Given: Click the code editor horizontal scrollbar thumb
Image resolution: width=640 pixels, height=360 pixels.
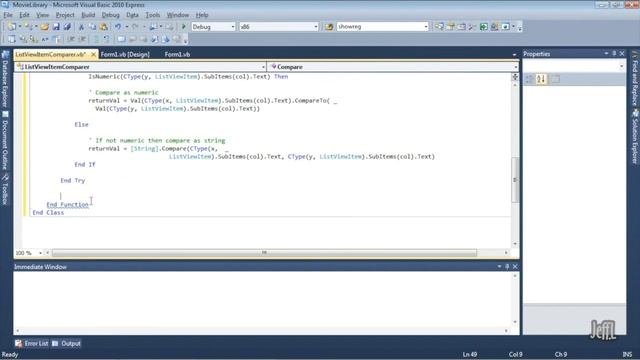Looking at the screenshot, I should click(x=264, y=253).
